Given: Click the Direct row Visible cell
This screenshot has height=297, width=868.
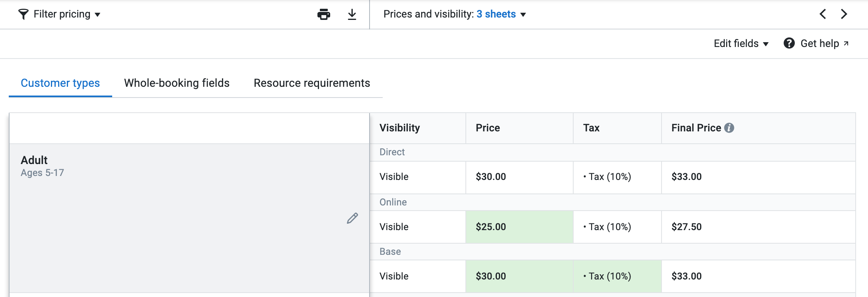Looking at the screenshot, I should pyautogui.click(x=418, y=177).
